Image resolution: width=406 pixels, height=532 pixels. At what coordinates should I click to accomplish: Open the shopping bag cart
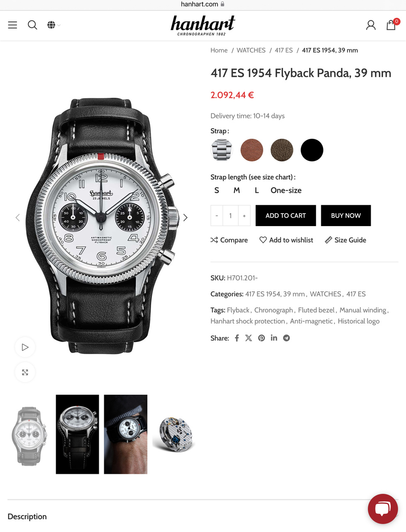(x=391, y=25)
